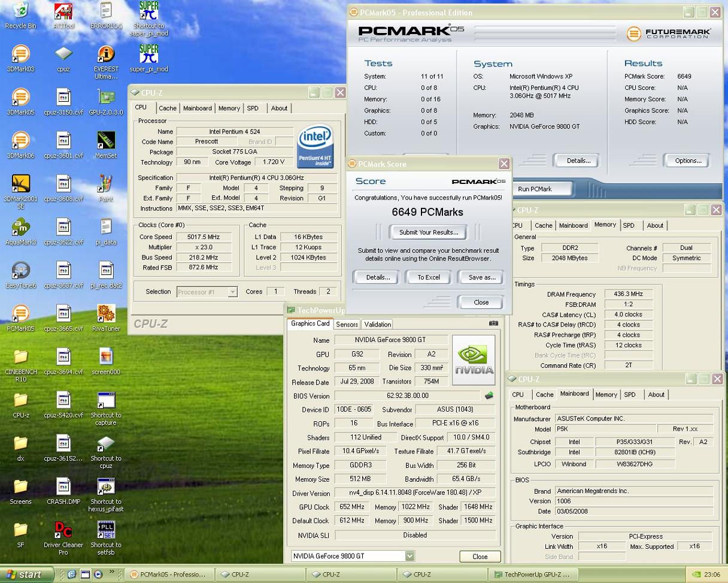Click the GPU-Z BIOS save icon
Screen dimensions: 728x583
point(489,395)
